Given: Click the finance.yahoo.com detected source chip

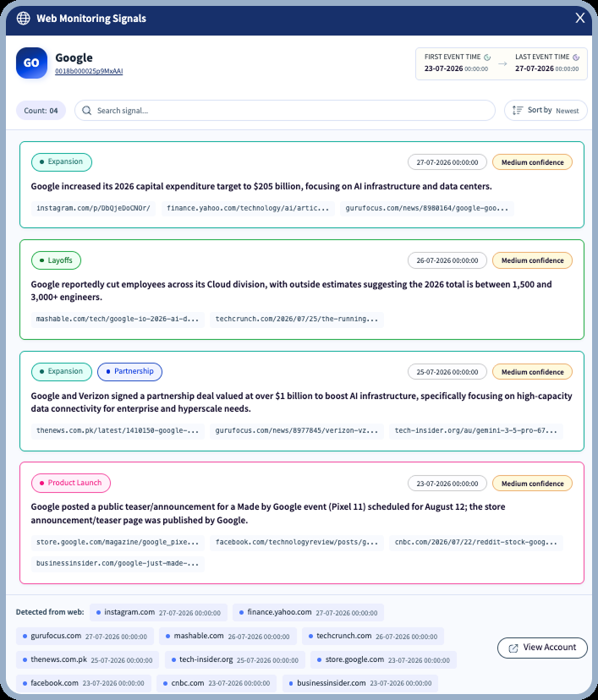Looking at the screenshot, I should tap(308, 612).
